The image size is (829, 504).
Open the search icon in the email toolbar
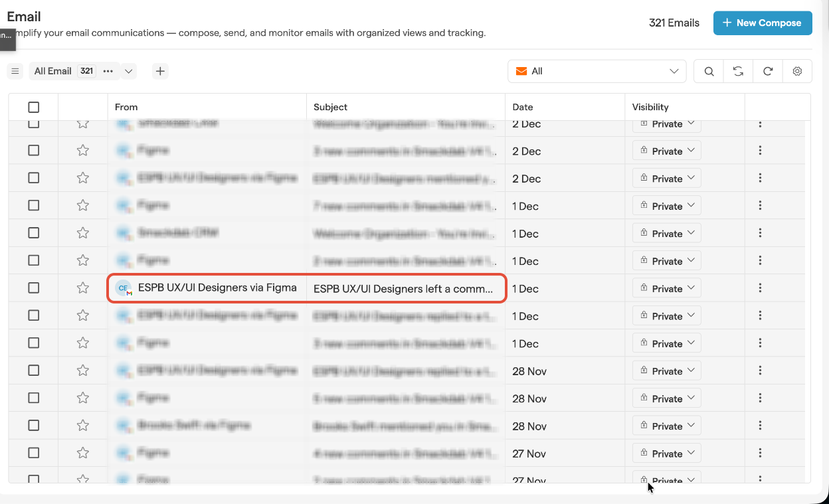[709, 72]
